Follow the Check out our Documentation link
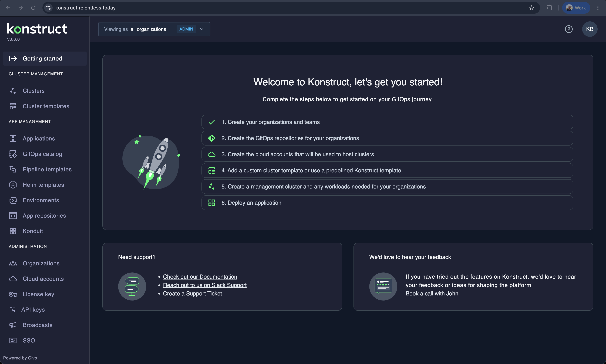Viewport: 606px width, 364px height. tap(200, 277)
